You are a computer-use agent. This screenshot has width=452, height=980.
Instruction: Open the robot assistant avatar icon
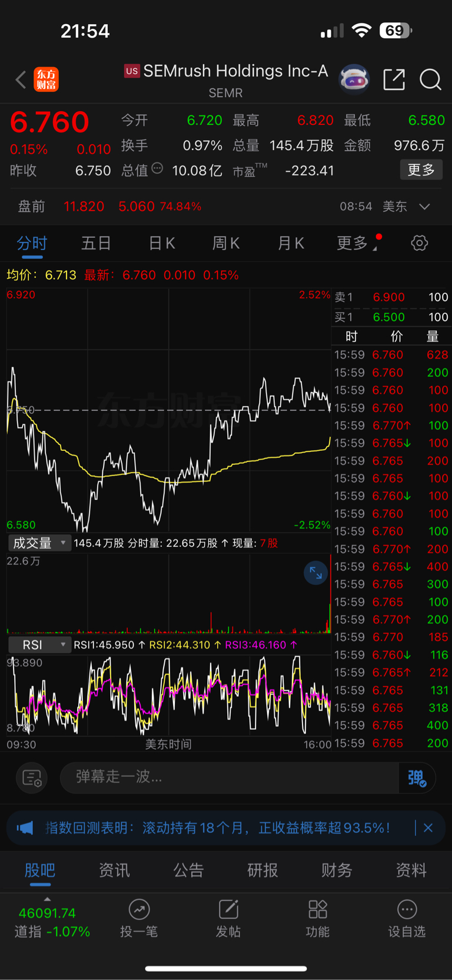[354, 79]
